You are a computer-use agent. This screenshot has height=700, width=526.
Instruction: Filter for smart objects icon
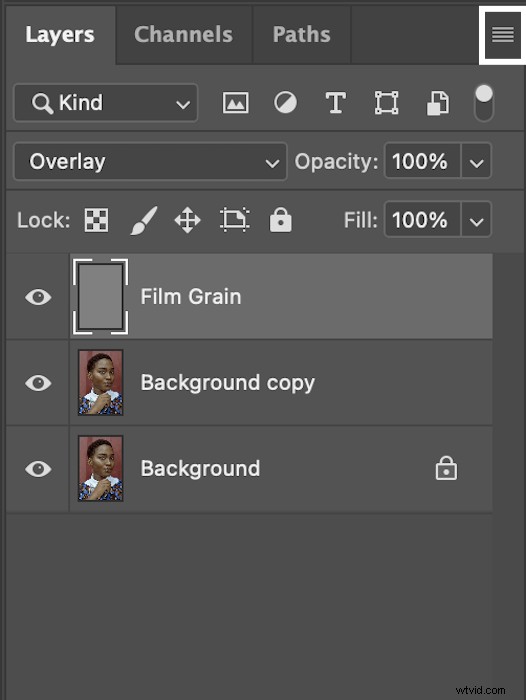pos(438,104)
